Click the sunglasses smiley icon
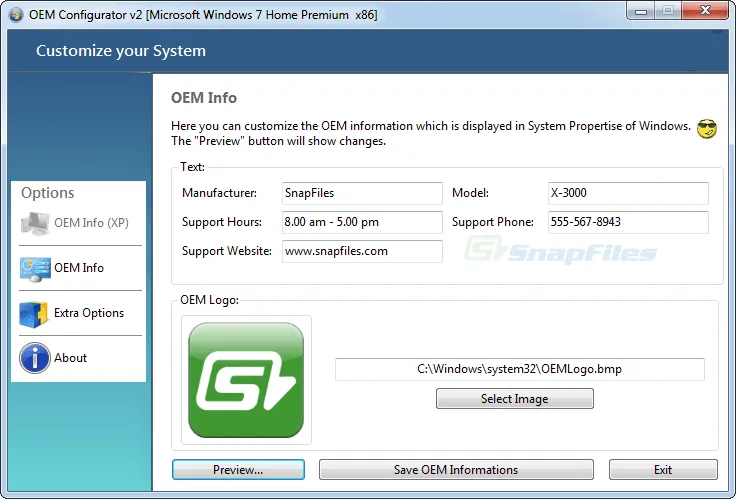This screenshot has width=736, height=499. [x=707, y=129]
